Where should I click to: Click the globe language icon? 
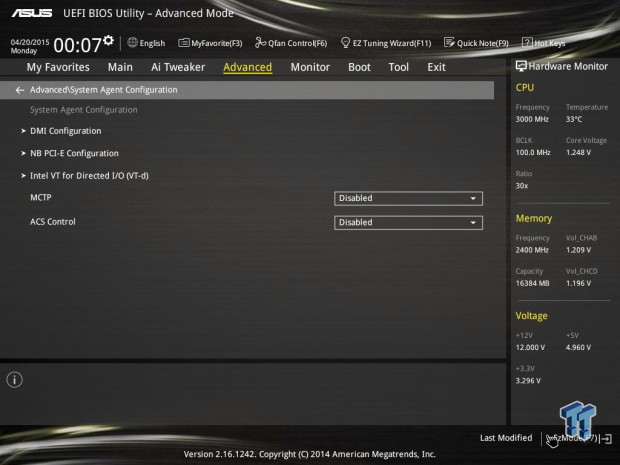click(132, 42)
